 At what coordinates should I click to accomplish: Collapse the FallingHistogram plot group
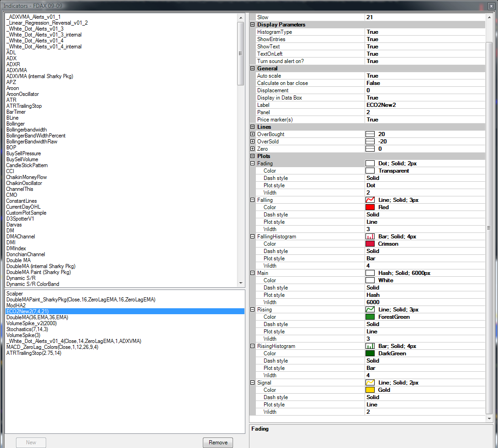253,236
